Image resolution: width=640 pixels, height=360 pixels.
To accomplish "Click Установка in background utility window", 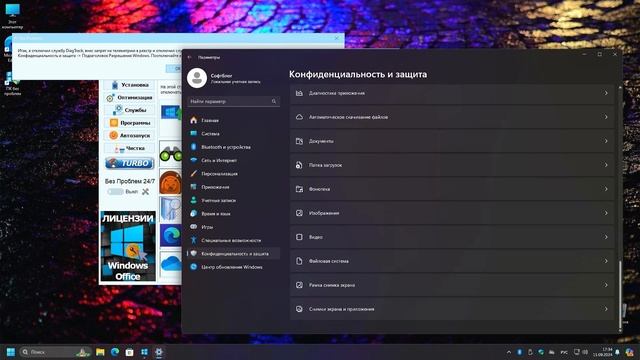I will pyautogui.click(x=129, y=85).
